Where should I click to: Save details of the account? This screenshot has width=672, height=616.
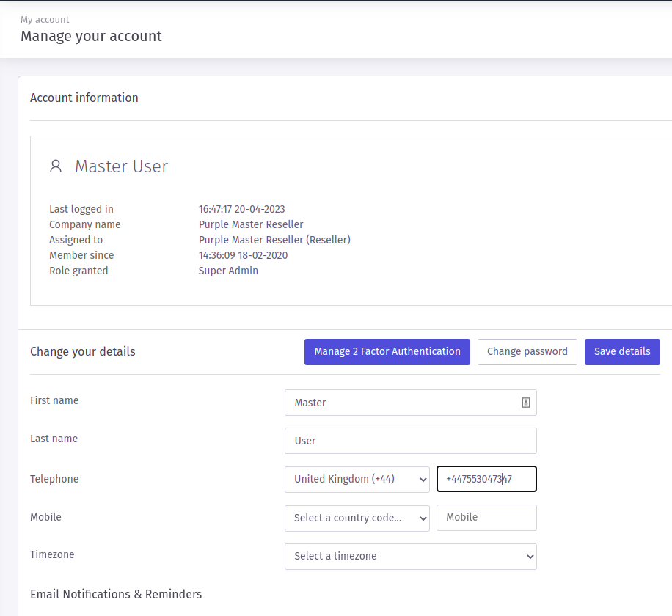click(x=622, y=352)
